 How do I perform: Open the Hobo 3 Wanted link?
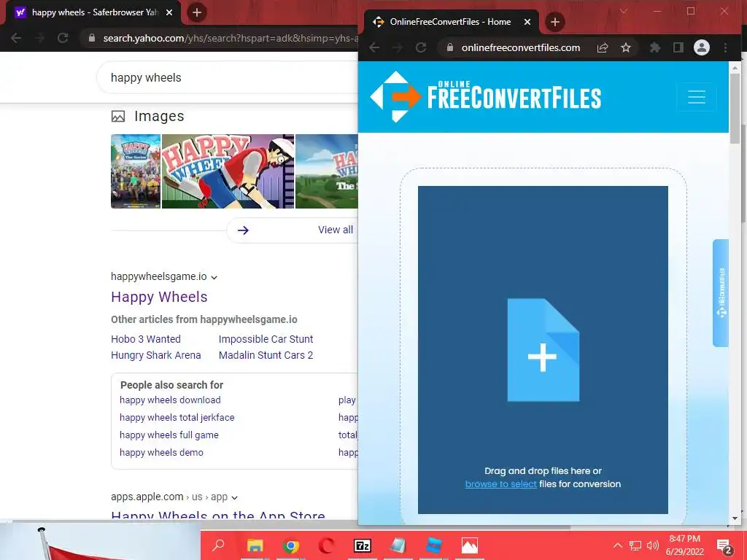[146, 339]
